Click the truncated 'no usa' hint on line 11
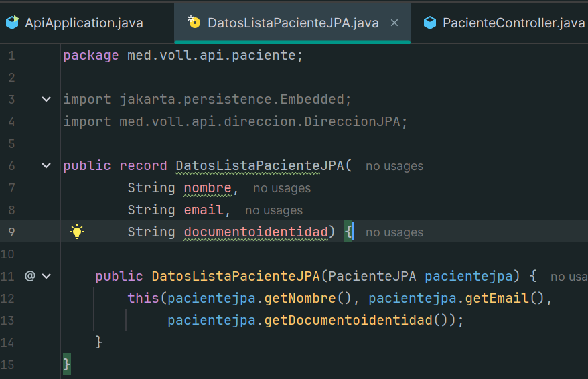Screen dimensions: 588x379 pos(569,277)
